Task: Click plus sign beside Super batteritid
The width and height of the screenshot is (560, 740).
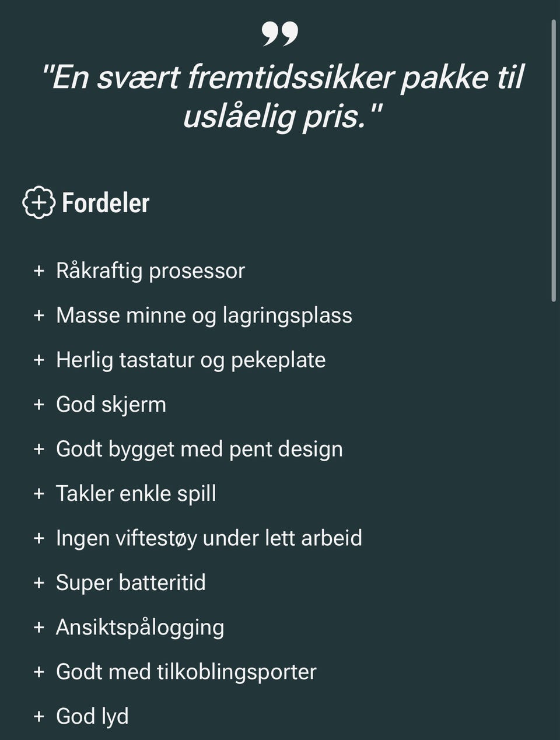Action: 39,583
